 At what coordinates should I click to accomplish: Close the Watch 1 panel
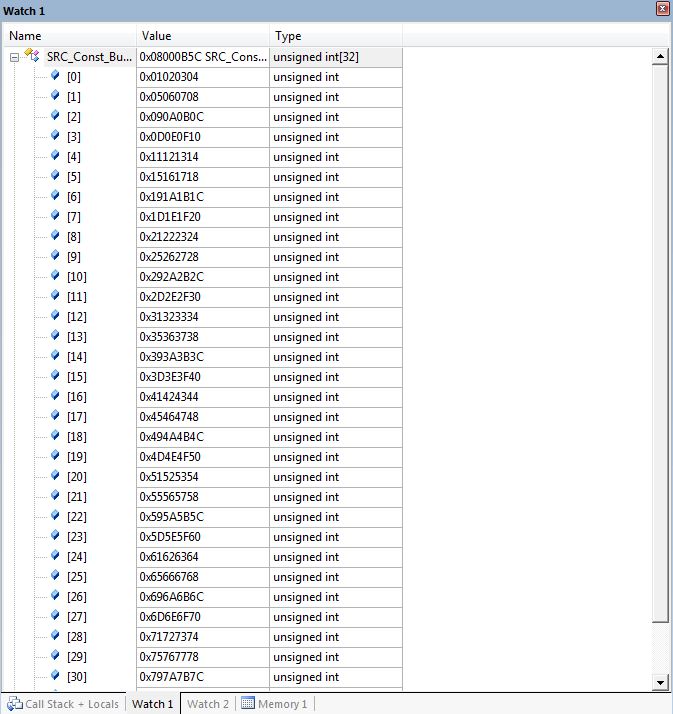(661, 9)
